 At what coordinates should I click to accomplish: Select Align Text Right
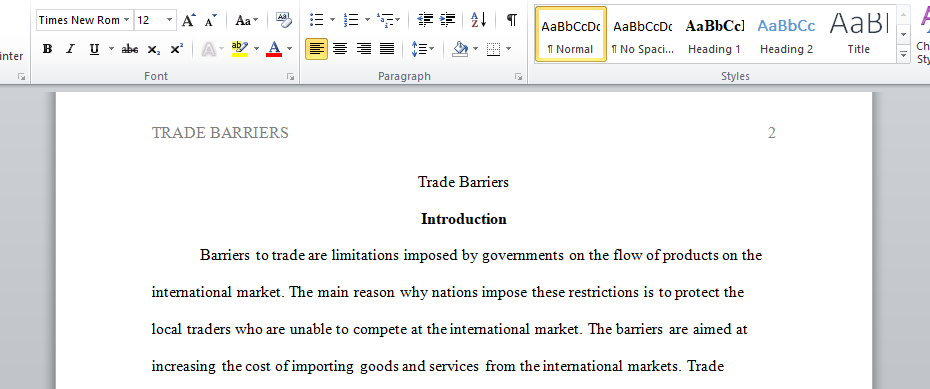pos(364,49)
